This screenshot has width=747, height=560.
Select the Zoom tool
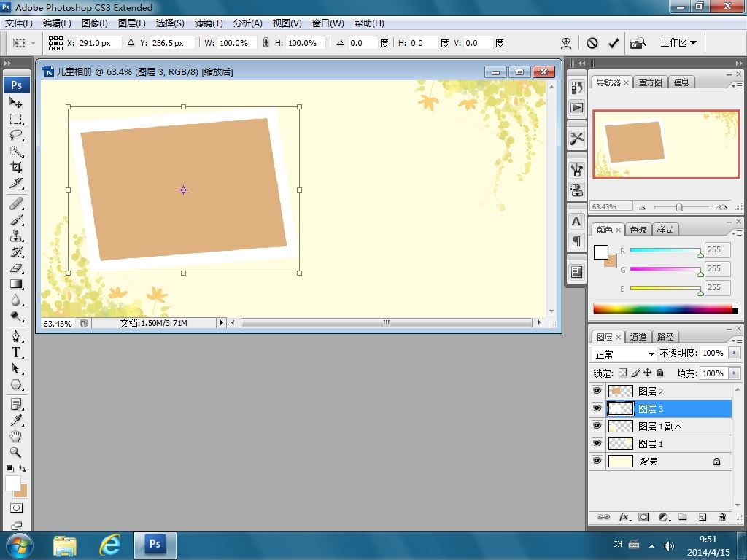16,452
